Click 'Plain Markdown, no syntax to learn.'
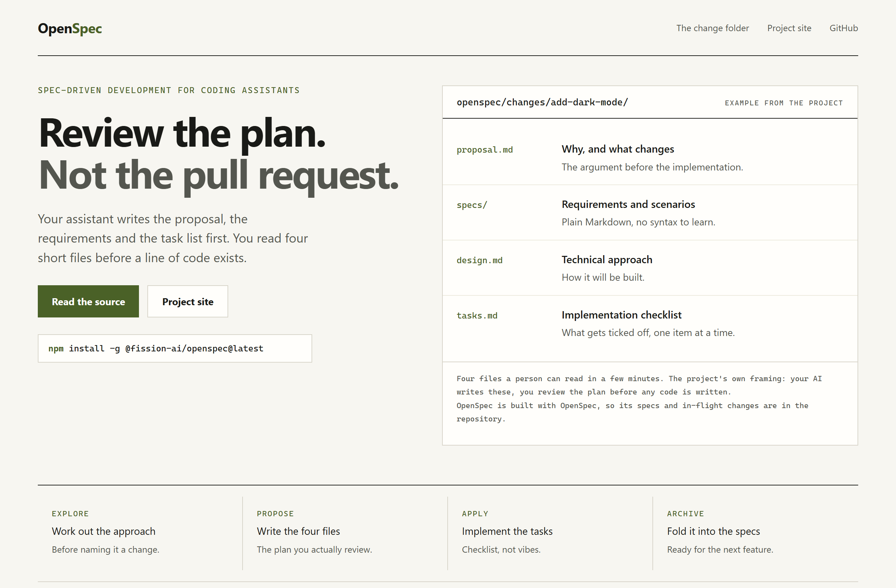The width and height of the screenshot is (896, 588). [638, 222]
